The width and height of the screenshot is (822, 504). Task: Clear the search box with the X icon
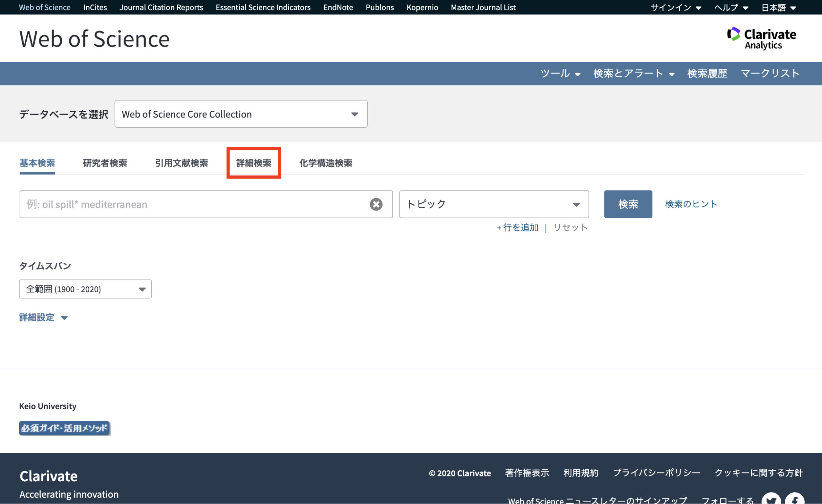376,204
